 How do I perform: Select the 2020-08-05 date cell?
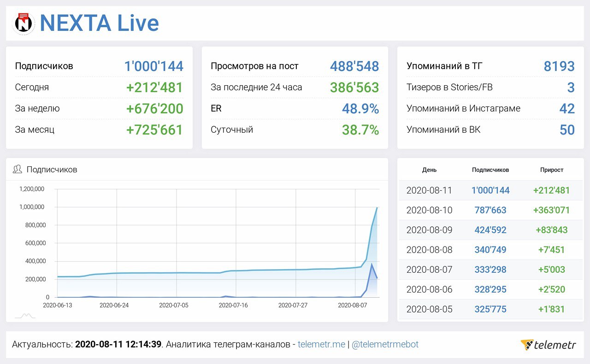429,309
